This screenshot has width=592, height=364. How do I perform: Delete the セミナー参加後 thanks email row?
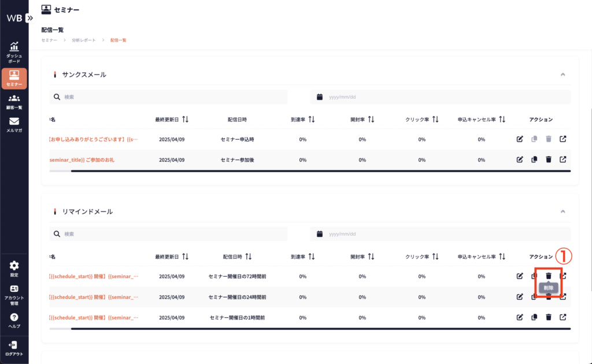click(549, 159)
